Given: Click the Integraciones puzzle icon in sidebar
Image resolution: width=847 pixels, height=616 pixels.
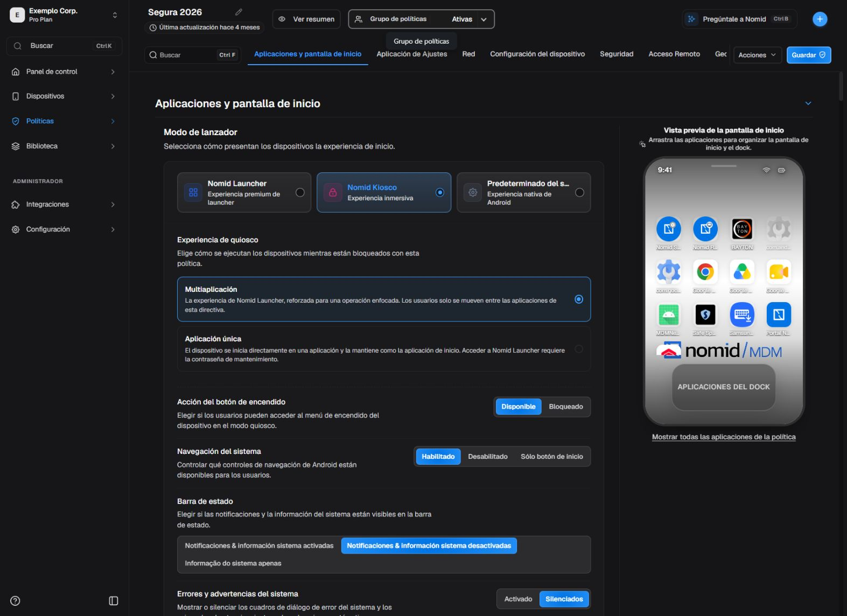Looking at the screenshot, I should [16, 205].
